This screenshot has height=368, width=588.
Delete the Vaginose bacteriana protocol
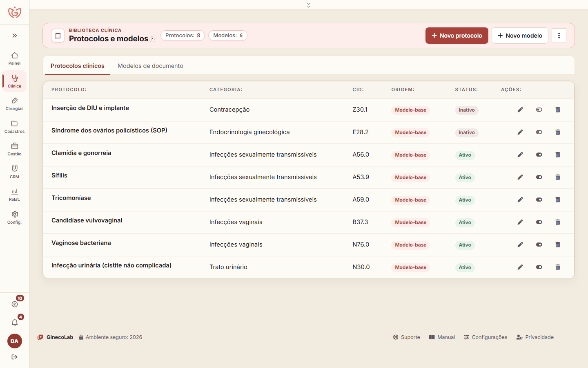(x=558, y=245)
